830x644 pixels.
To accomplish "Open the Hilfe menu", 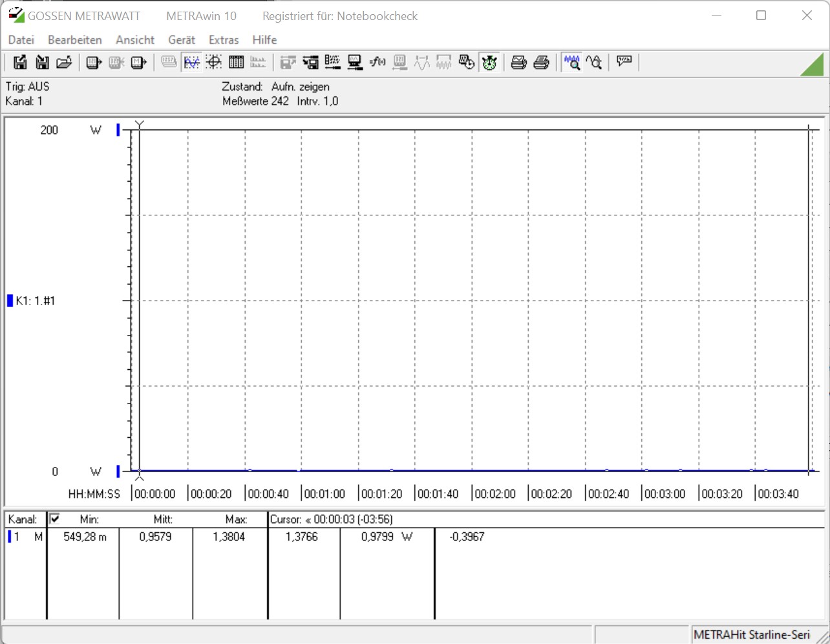I will [264, 40].
